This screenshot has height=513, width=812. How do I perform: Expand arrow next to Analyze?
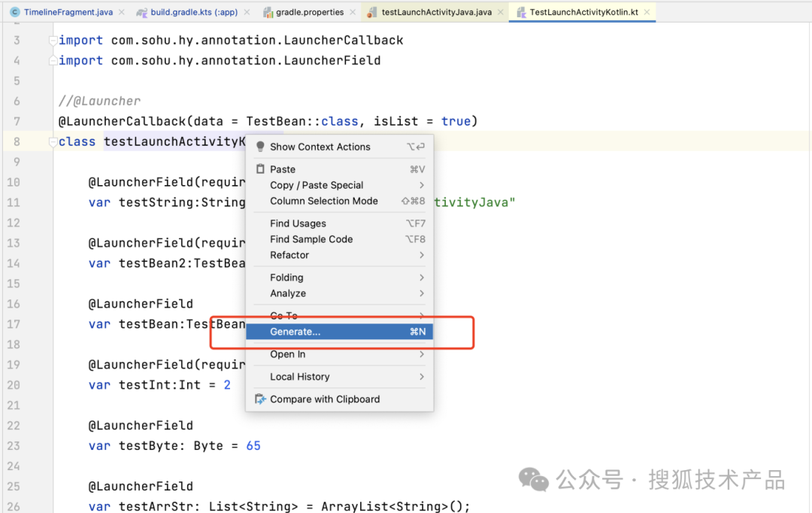pos(422,293)
